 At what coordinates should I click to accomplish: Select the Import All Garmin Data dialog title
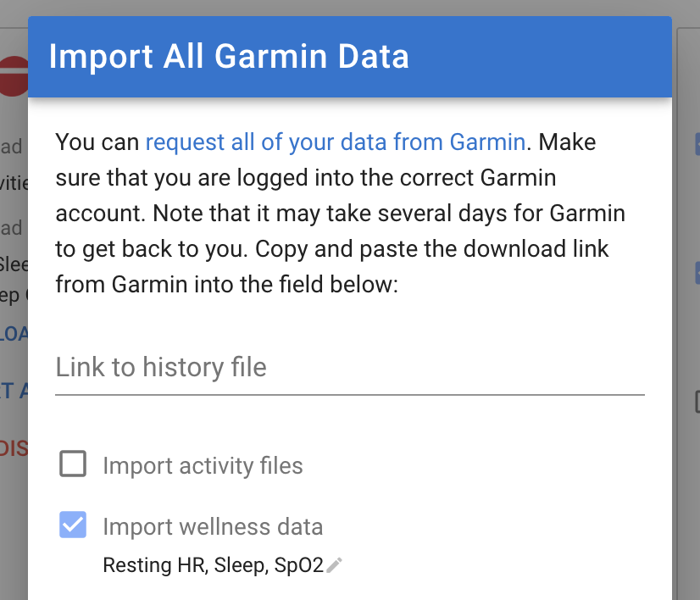pos(229,57)
